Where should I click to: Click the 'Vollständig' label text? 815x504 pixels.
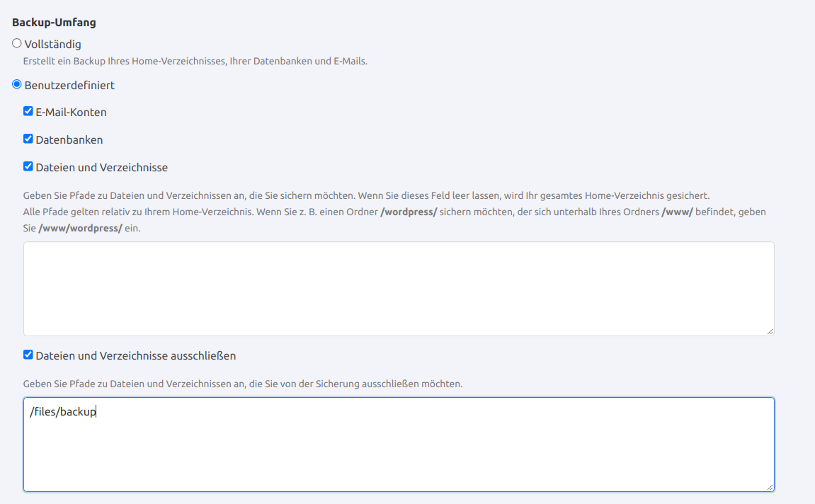(52, 45)
